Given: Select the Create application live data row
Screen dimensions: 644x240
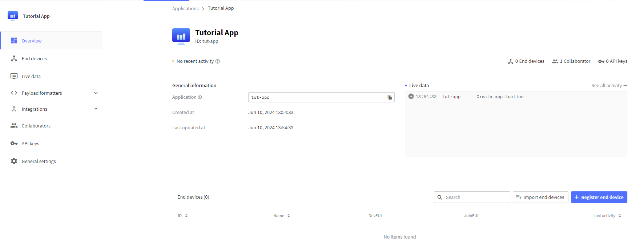Looking at the screenshot, I should [x=516, y=97].
